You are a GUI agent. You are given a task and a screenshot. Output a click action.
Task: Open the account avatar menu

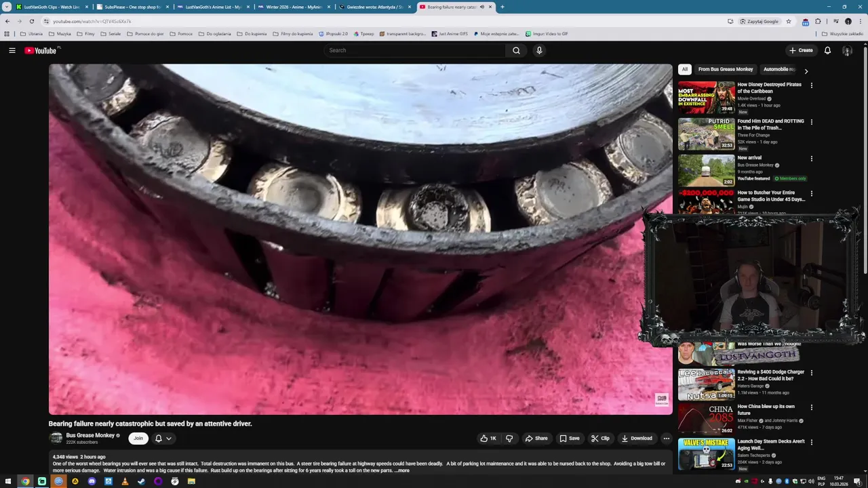[847, 50]
